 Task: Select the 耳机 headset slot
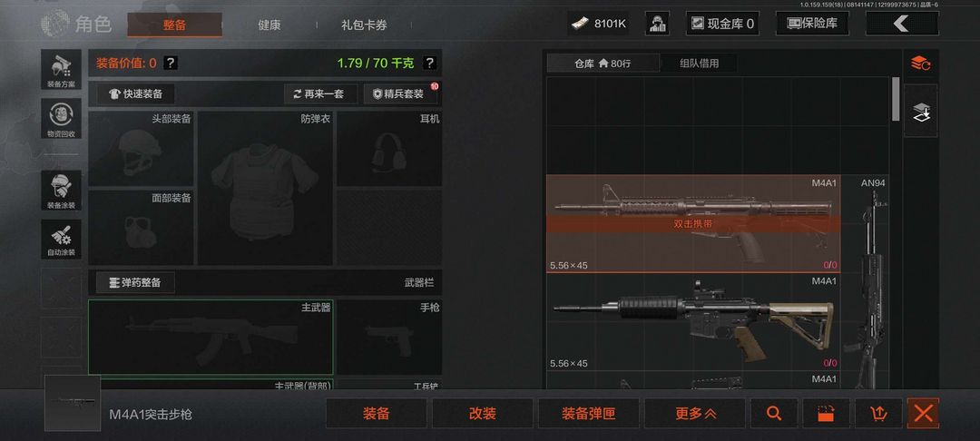tap(389, 149)
